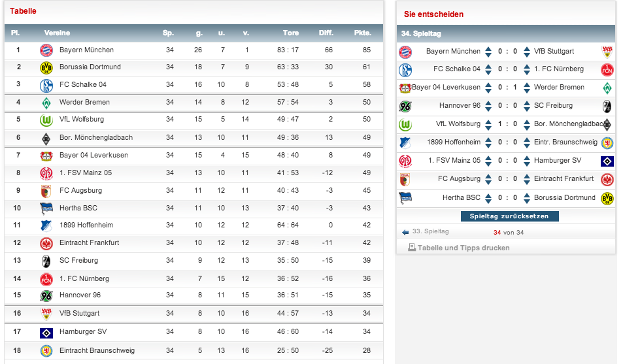Click the Tore column header
This screenshot has height=364, width=623.
pos(291,33)
